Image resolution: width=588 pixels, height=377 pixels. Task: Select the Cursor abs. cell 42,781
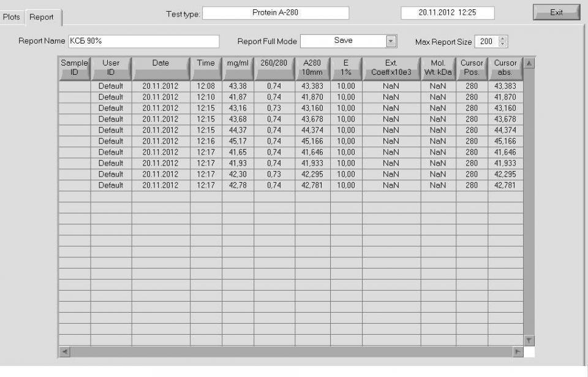[505, 185]
